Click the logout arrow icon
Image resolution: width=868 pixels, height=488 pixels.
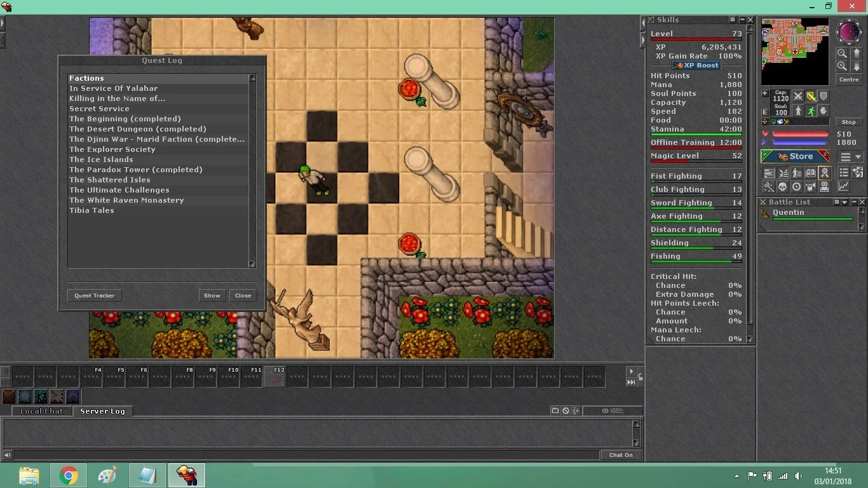858,172
